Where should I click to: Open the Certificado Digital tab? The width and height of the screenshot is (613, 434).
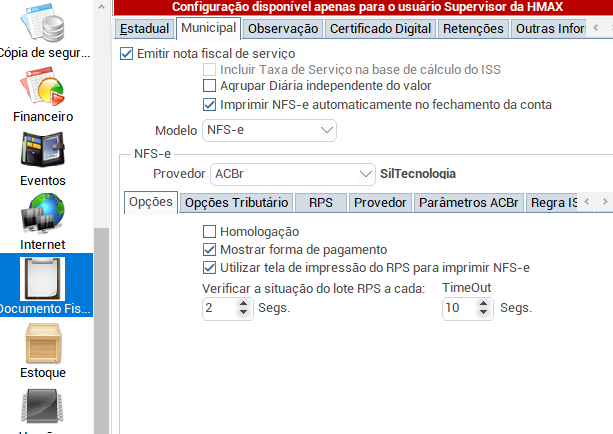pyautogui.click(x=380, y=29)
